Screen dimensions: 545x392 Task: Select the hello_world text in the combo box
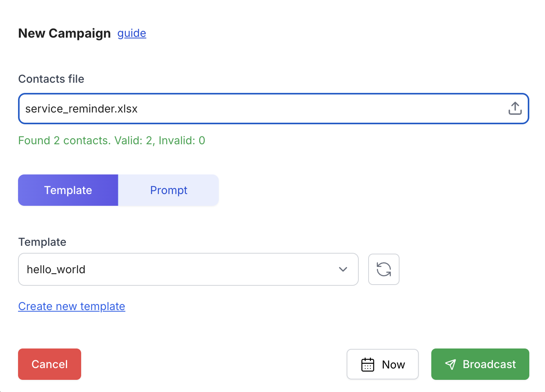pos(56,269)
